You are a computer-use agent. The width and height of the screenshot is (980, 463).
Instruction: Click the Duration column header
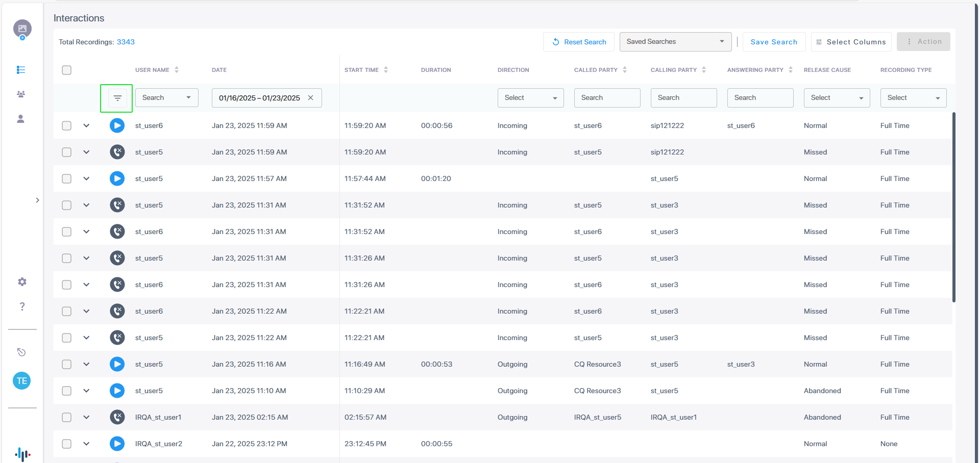(x=436, y=70)
